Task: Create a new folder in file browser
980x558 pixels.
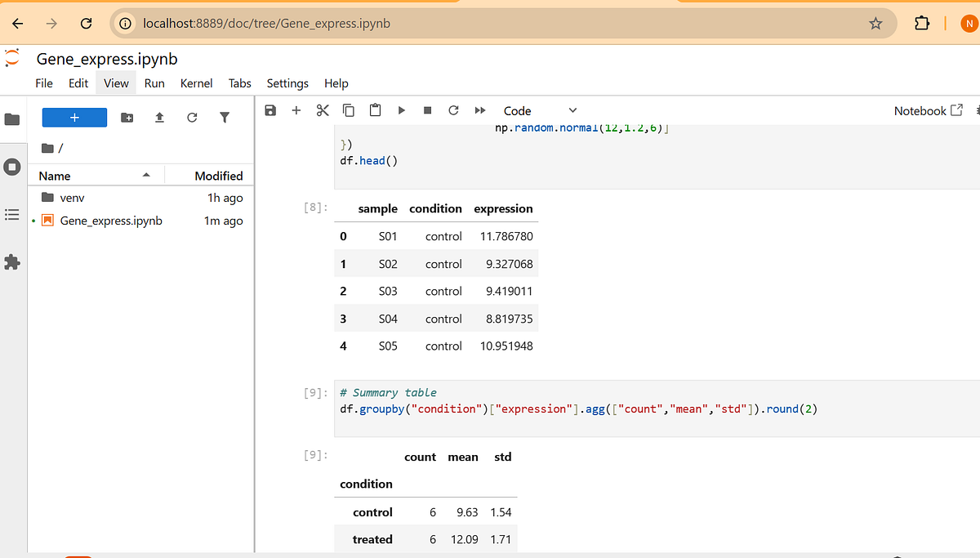Action: (127, 118)
